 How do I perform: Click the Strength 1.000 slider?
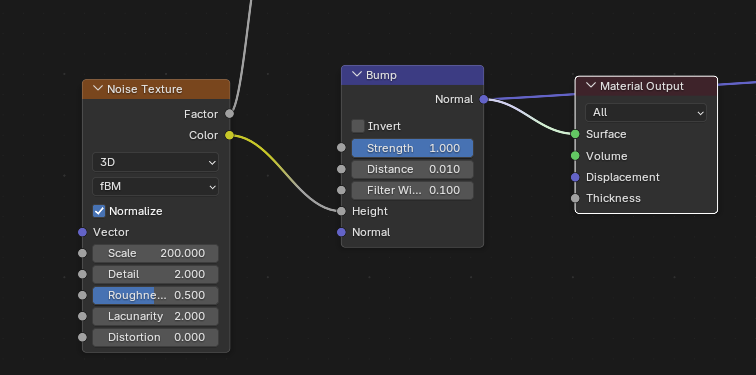[412, 148]
